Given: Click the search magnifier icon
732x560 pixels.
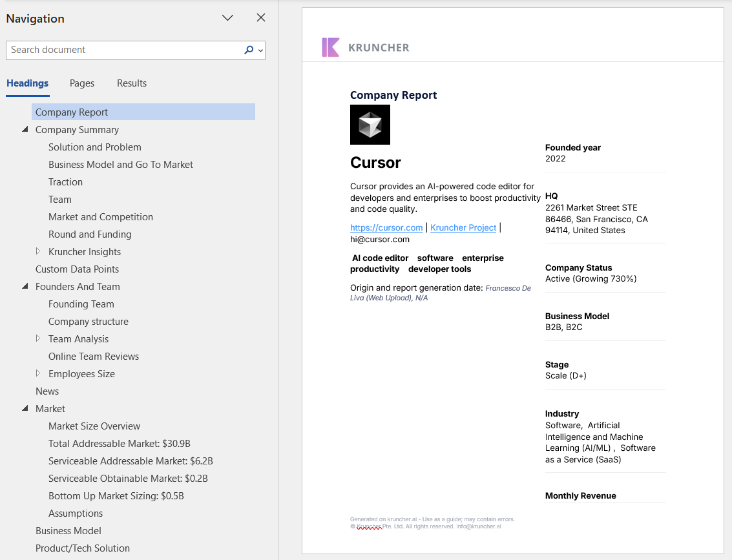Looking at the screenshot, I should pos(248,50).
